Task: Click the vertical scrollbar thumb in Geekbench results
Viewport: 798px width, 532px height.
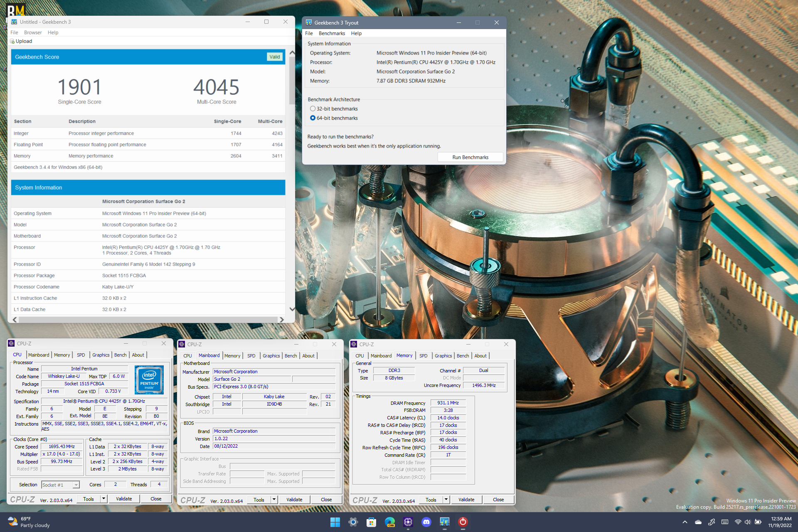Action: 292,81
